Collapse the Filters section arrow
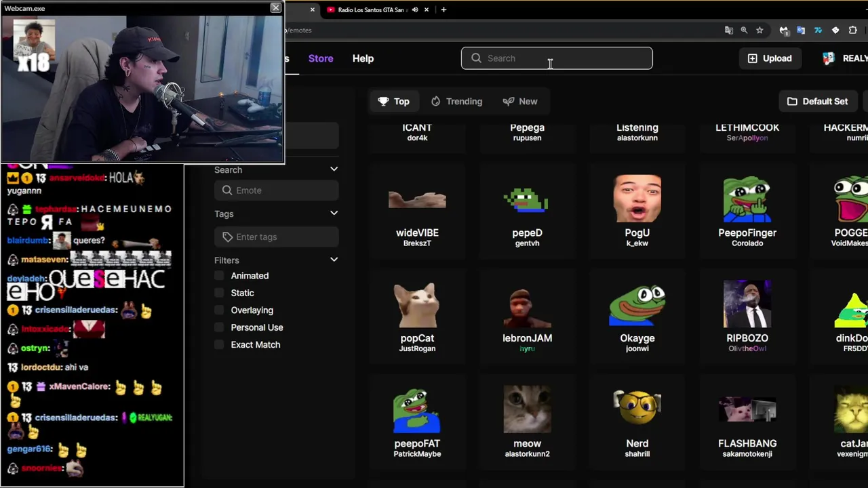Image resolution: width=868 pixels, height=488 pixels. pyautogui.click(x=334, y=260)
